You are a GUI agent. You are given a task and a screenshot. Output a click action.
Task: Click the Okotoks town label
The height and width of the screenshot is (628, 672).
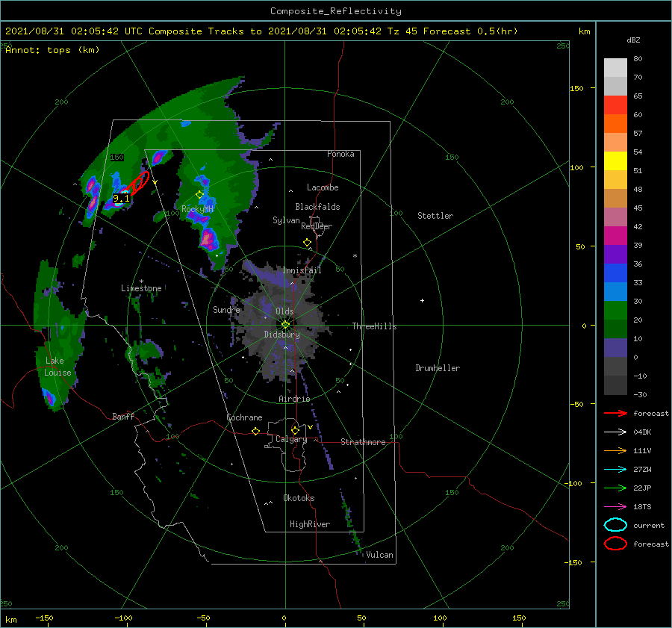[x=299, y=498]
